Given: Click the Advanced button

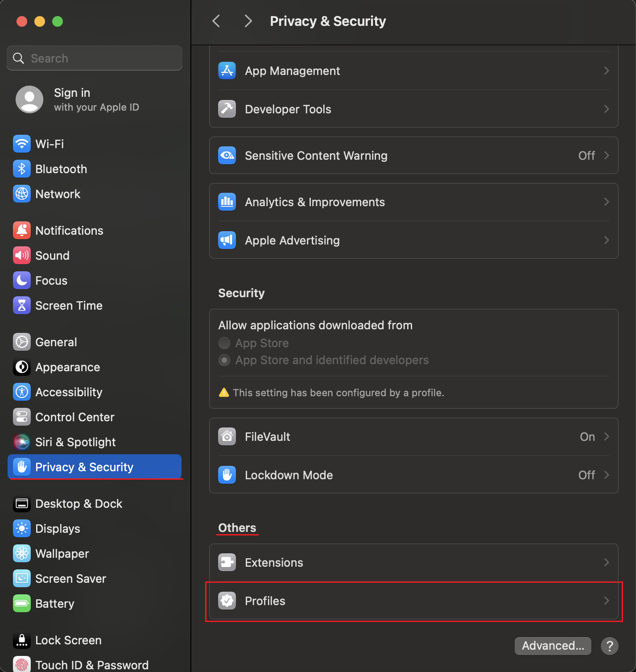Looking at the screenshot, I should pos(553,646).
